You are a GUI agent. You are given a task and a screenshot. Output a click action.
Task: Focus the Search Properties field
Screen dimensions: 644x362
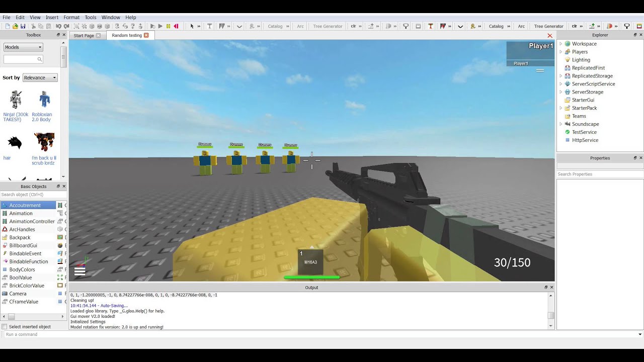(600, 174)
